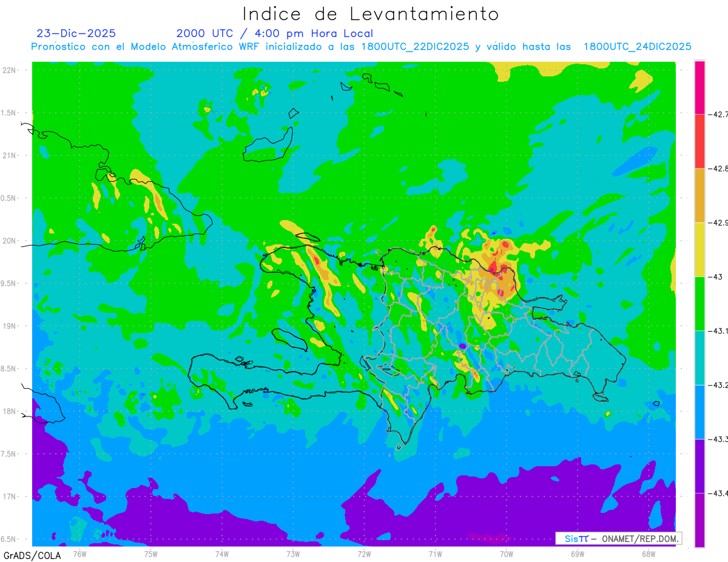The image size is (728, 562).
Task: Select the teal color bar segment below -43.1
Action: [699, 358]
